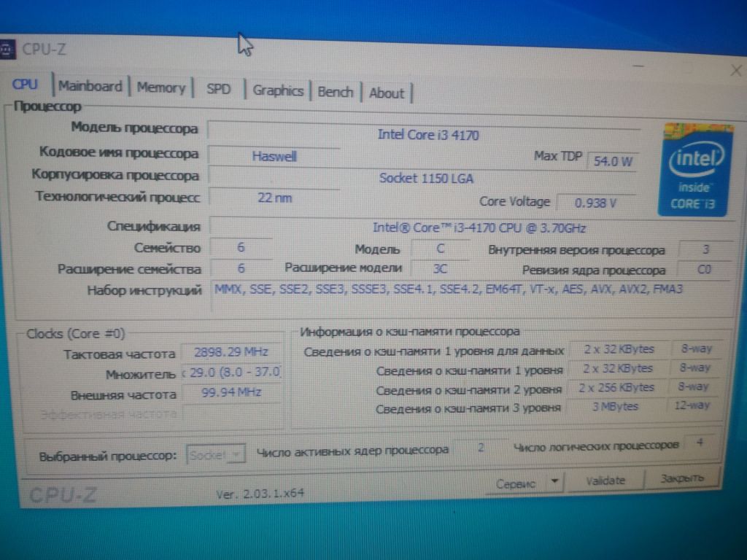Close the CPU-Z window
This screenshot has height=560, width=747.
(x=735, y=71)
